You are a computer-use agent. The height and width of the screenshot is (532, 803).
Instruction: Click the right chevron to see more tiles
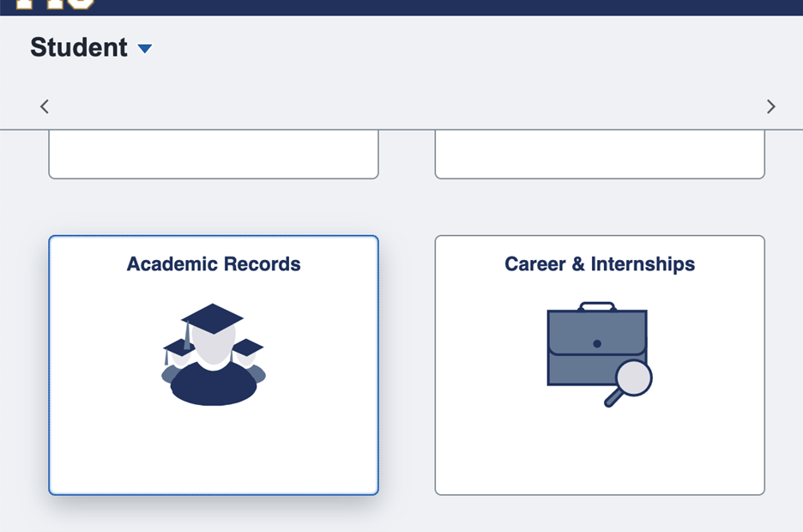770,106
